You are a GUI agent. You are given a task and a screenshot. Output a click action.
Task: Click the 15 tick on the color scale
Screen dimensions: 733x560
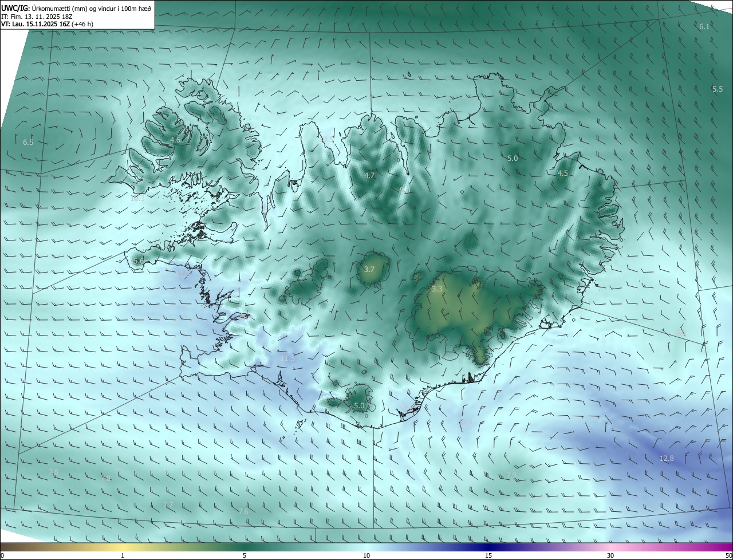coord(488,555)
